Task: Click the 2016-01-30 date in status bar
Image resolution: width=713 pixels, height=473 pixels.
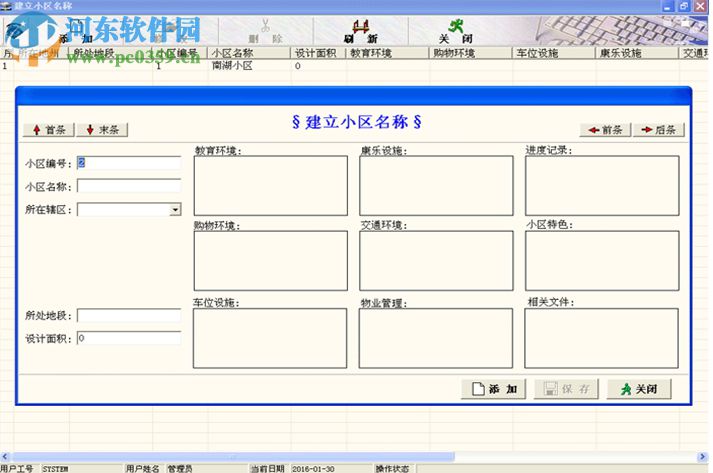Action: click(x=313, y=469)
